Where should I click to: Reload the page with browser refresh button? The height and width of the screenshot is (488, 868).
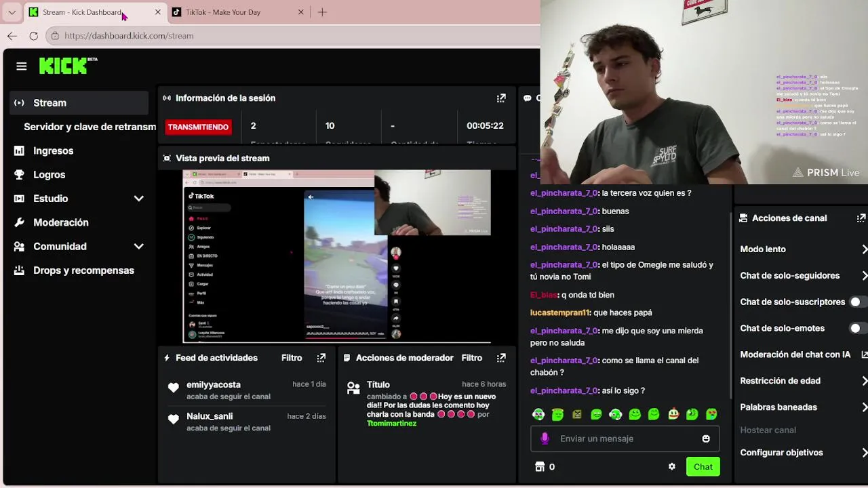coord(33,36)
